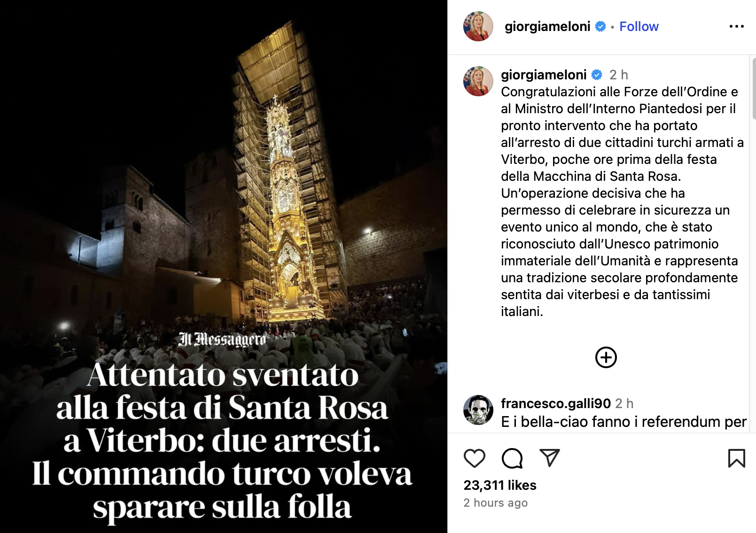Open francesco.galli90 commenter avatar

click(x=478, y=409)
